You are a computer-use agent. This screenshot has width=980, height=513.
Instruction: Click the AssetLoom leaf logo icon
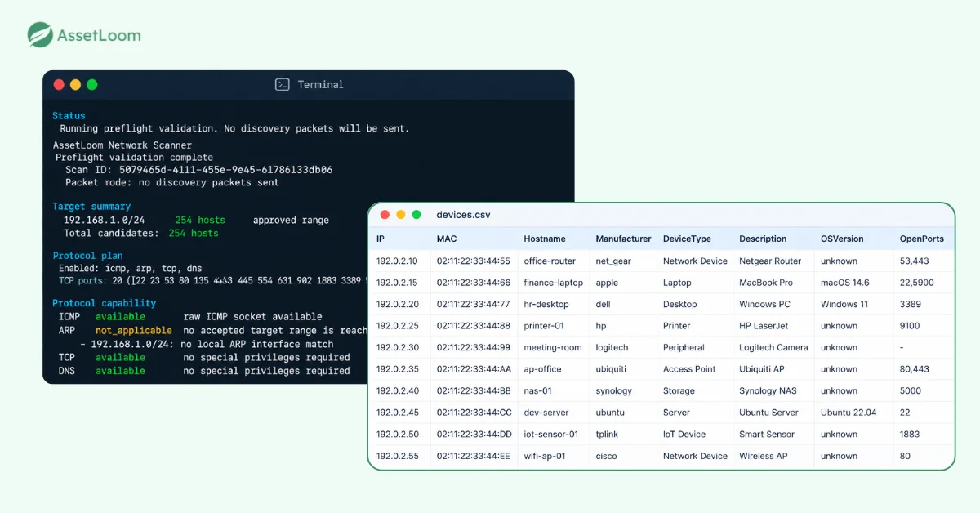pyautogui.click(x=40, y=35)
